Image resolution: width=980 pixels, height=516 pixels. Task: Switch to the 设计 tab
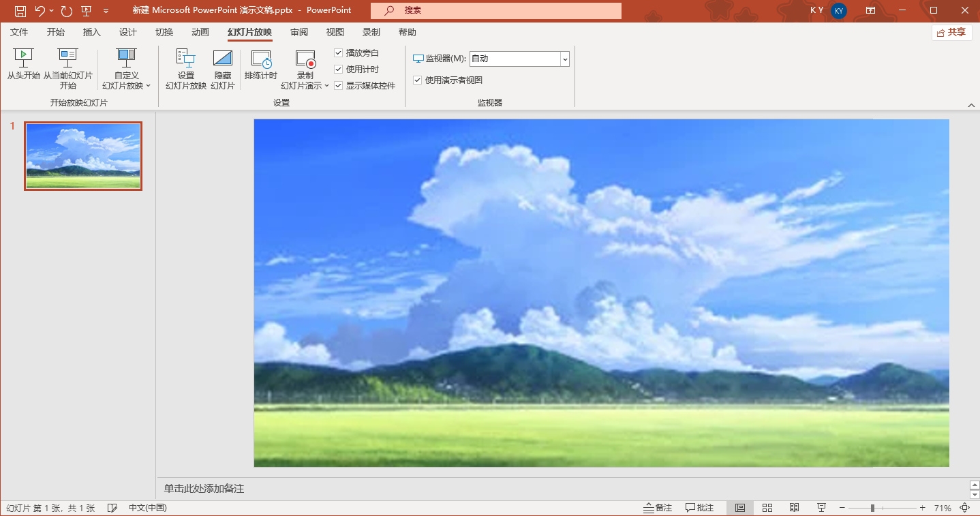tap(128, 32)
